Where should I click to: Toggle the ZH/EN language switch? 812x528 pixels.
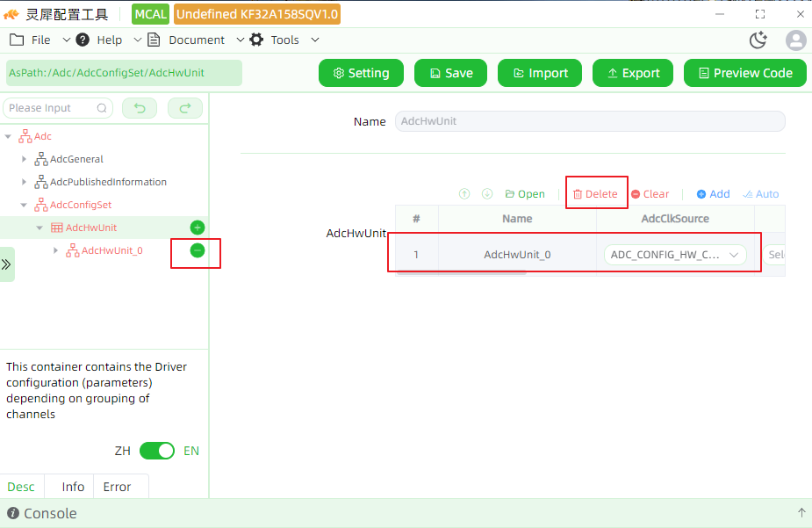157,451
